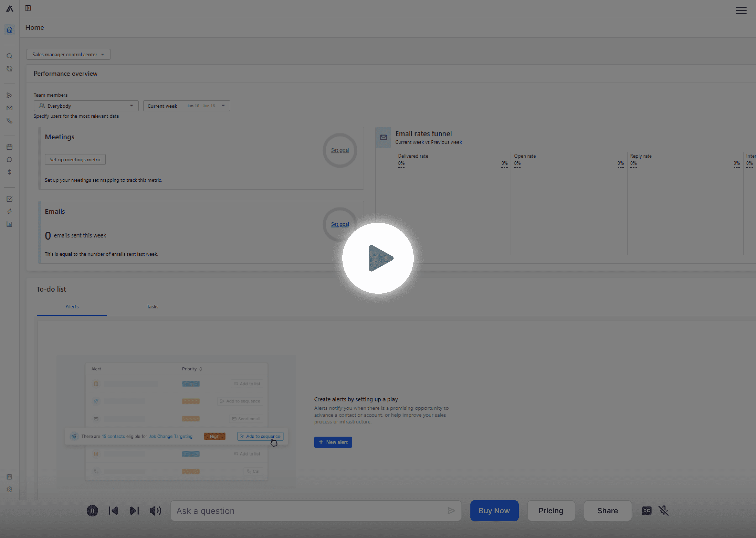Open the Pricing button

tap(551, 510)
